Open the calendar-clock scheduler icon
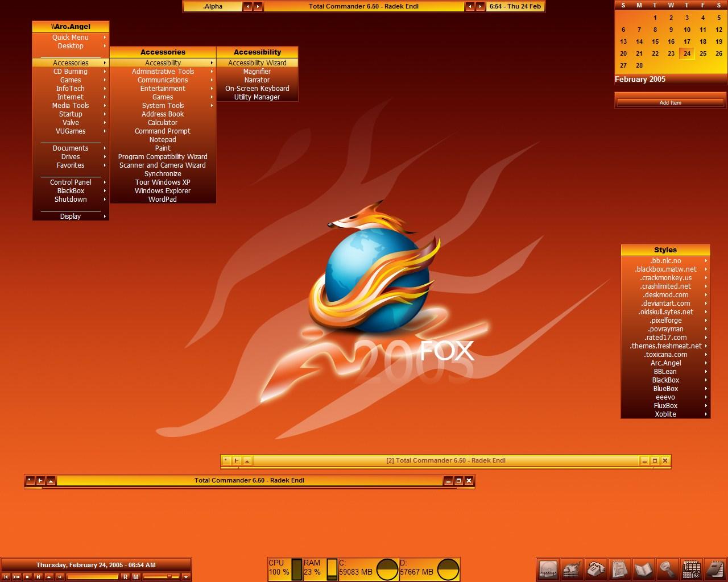Viewport: 728px width, 582px height. point(691,569)
